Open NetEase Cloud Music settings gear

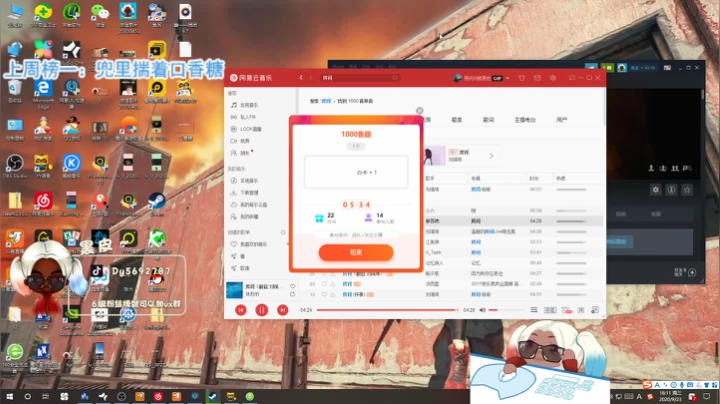(553, 78)
